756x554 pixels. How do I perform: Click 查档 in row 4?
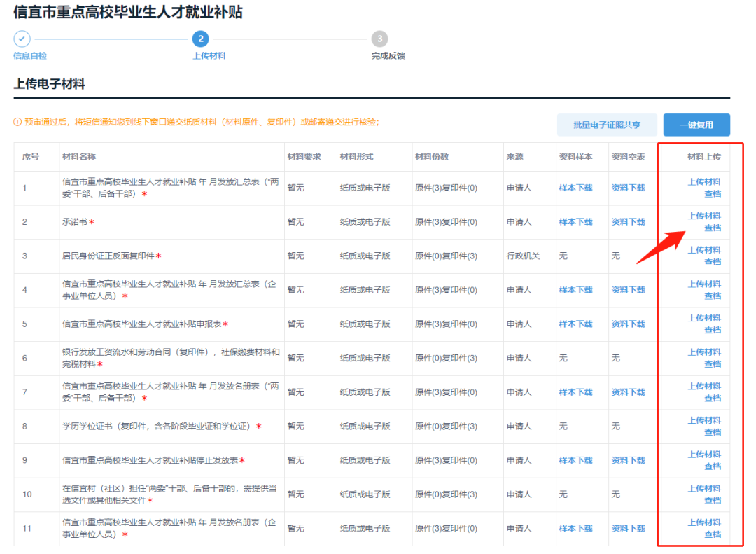(x=713, y=296)
